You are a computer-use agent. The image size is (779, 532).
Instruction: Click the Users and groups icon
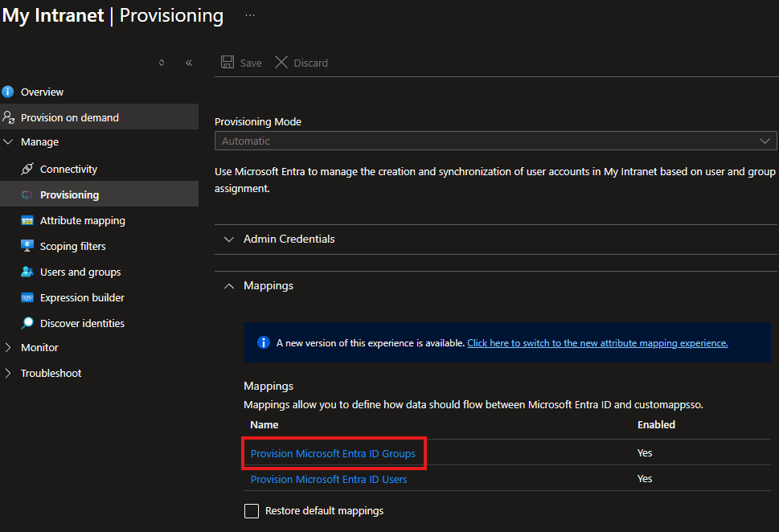(x=27, y=272)
